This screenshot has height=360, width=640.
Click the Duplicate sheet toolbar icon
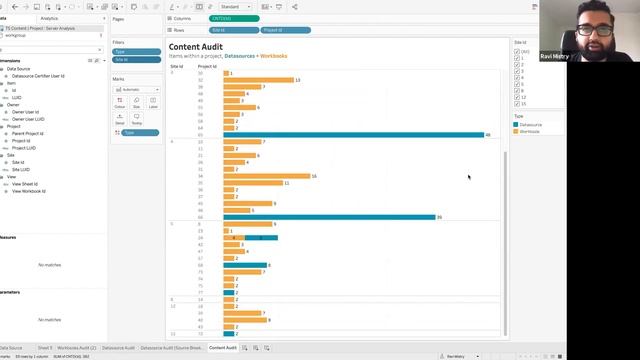104,7
